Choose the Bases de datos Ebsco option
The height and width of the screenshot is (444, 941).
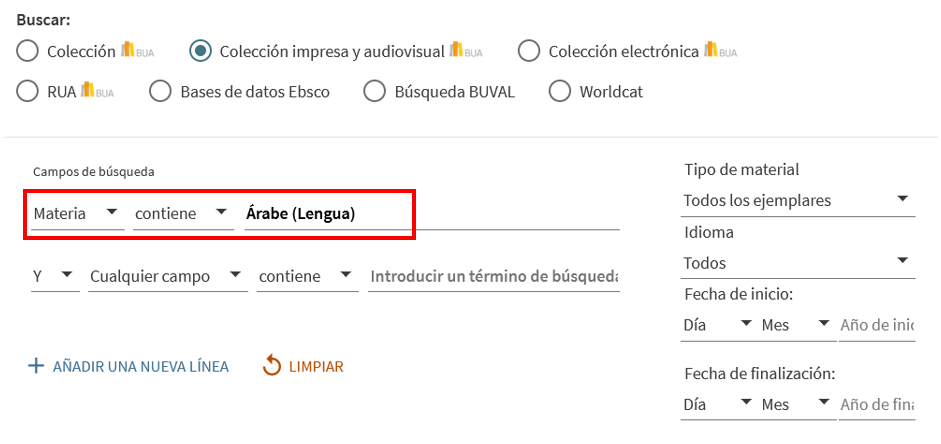point(160,92)
